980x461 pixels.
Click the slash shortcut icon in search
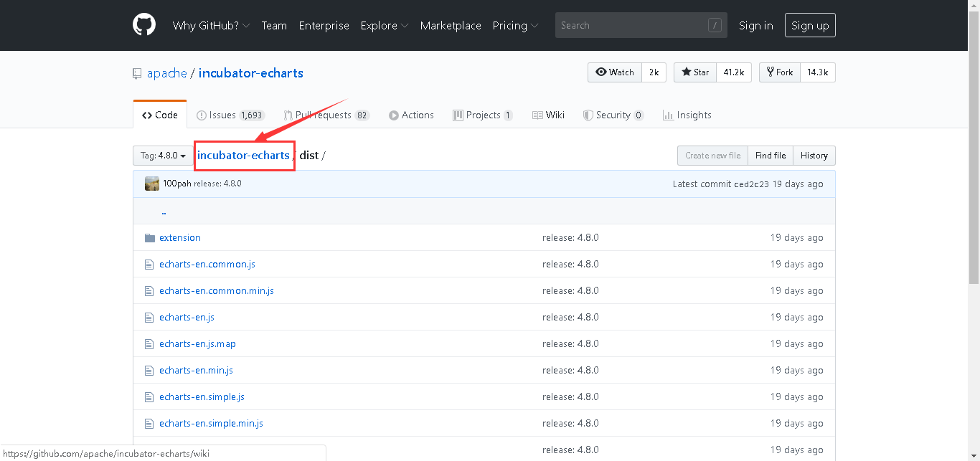click(715, 25)
